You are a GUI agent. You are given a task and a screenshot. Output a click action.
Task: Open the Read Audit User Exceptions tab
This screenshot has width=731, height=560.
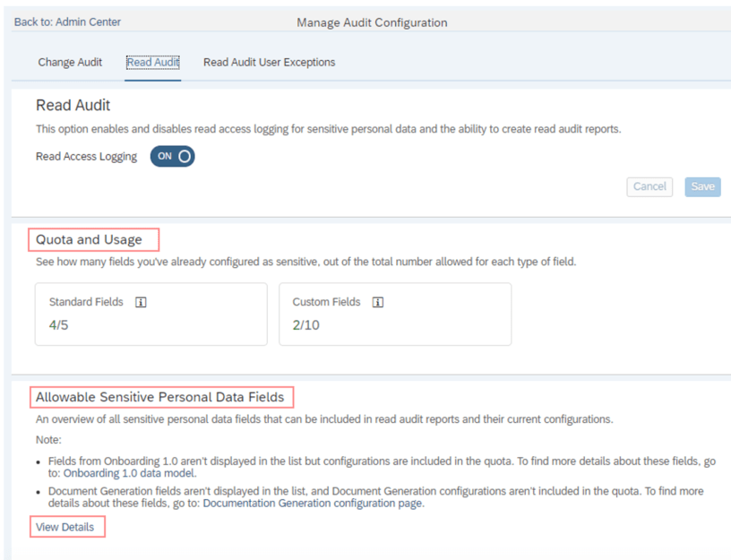pyautogui.click(x=269, y=63)
